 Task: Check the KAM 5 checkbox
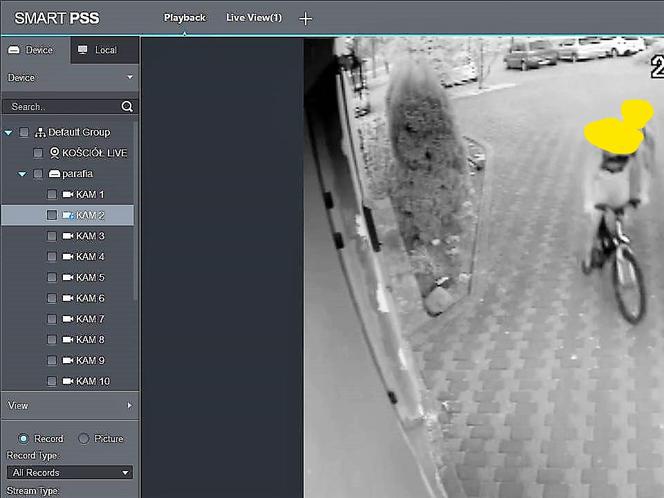52,277
